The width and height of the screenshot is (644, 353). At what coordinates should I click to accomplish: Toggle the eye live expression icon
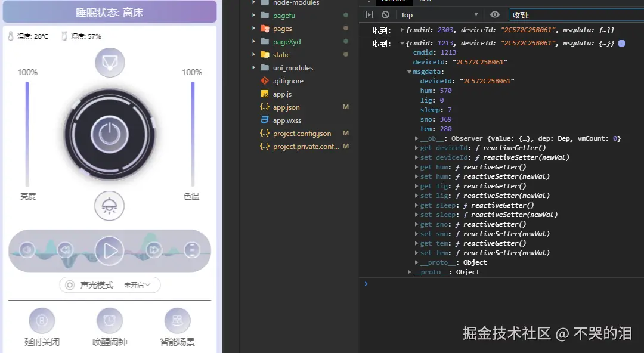coord(495,15)
